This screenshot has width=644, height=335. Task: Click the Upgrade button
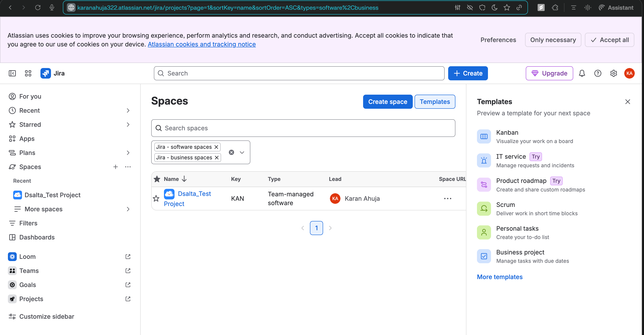pos(549,73)
